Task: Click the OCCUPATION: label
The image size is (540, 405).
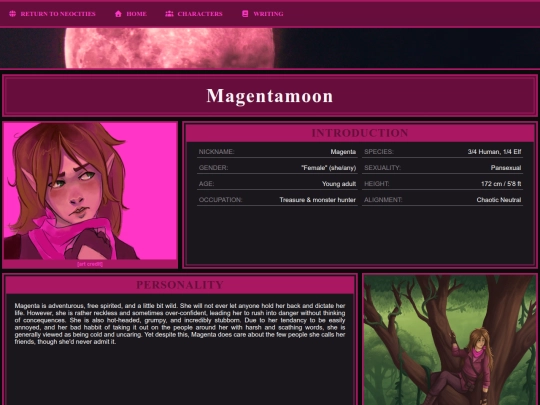Action: click(220, 200)
